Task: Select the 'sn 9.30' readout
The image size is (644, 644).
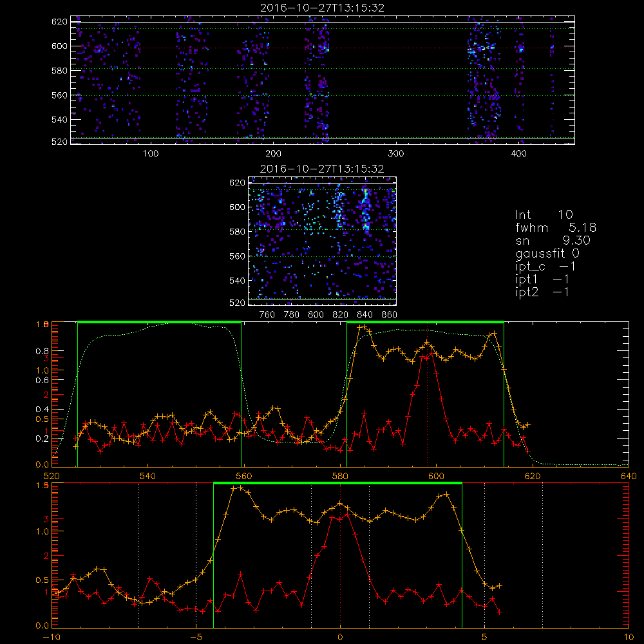Action: [553, 240]
